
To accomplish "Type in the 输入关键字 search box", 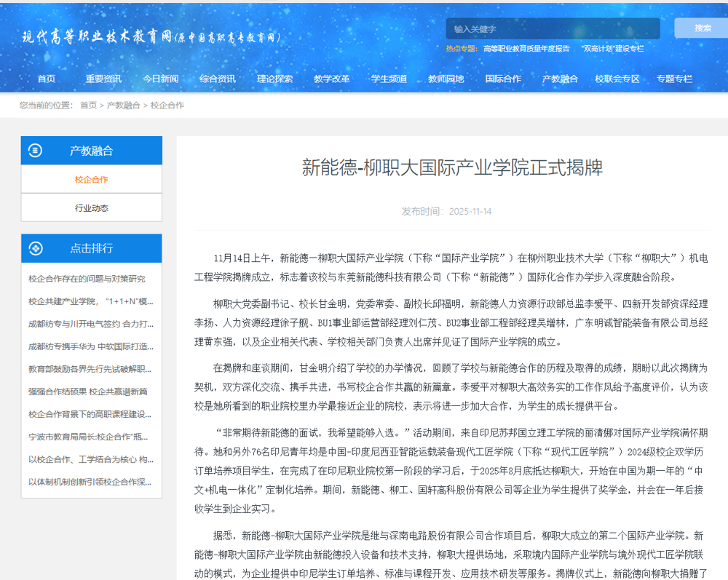I will click(552, 29).
